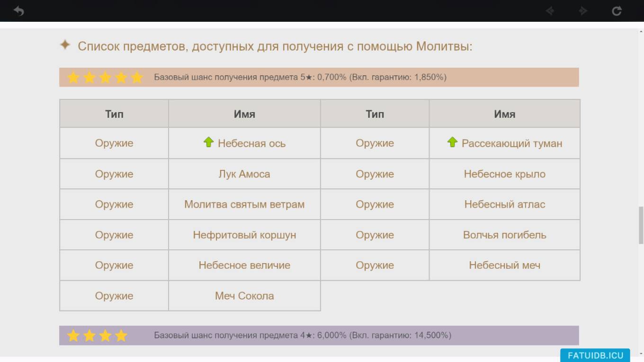
Task: Click the left Имя column header
Action: [x=244, y=114]
